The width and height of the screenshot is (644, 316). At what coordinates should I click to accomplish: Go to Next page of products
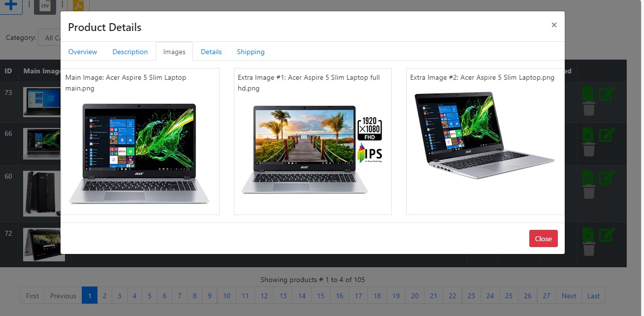pos(569,296)
